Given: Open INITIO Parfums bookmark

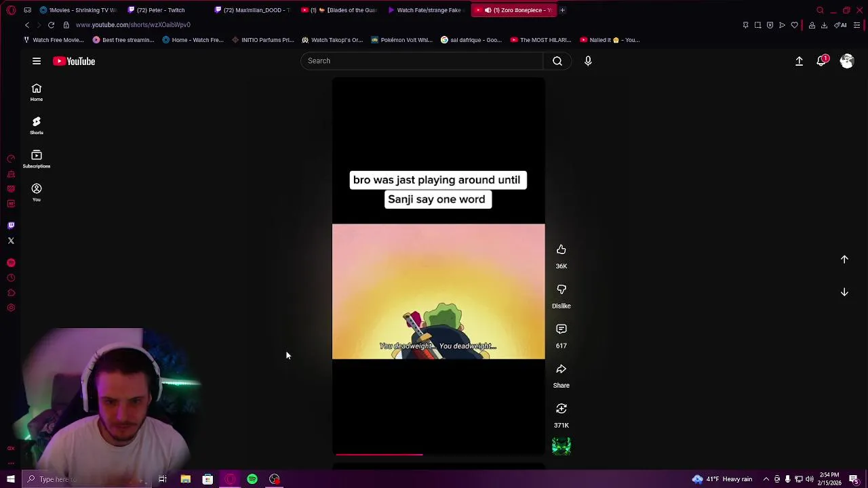Looking at the screenshot, I should [x=262, y=40].
